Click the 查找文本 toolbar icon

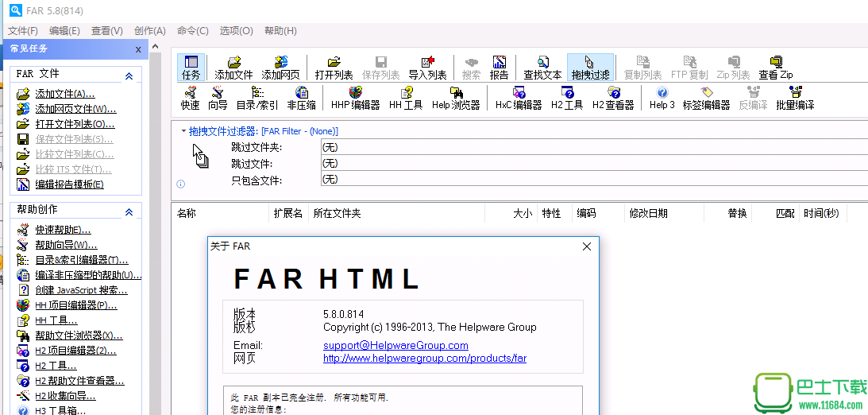(x=542, y=68)
